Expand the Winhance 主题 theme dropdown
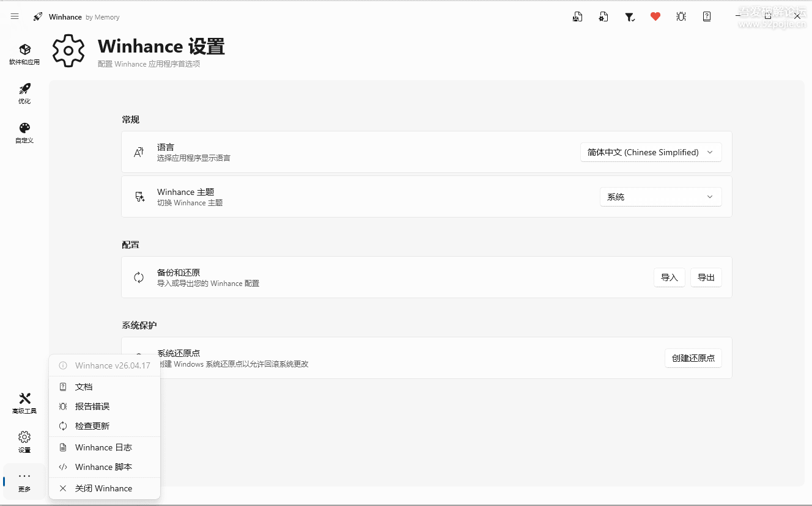This screenshot has height=506, width=812. coord(660,197)
